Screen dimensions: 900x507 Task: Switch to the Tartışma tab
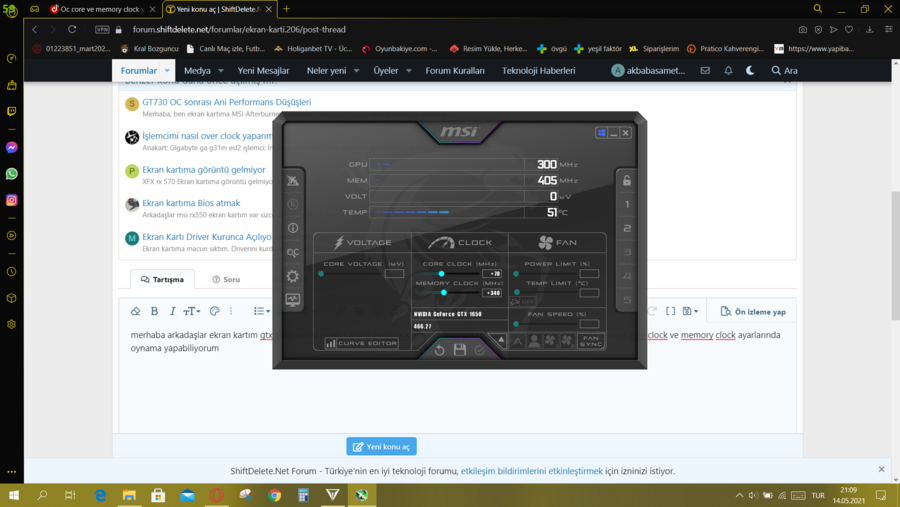click(x=162, y=280)
